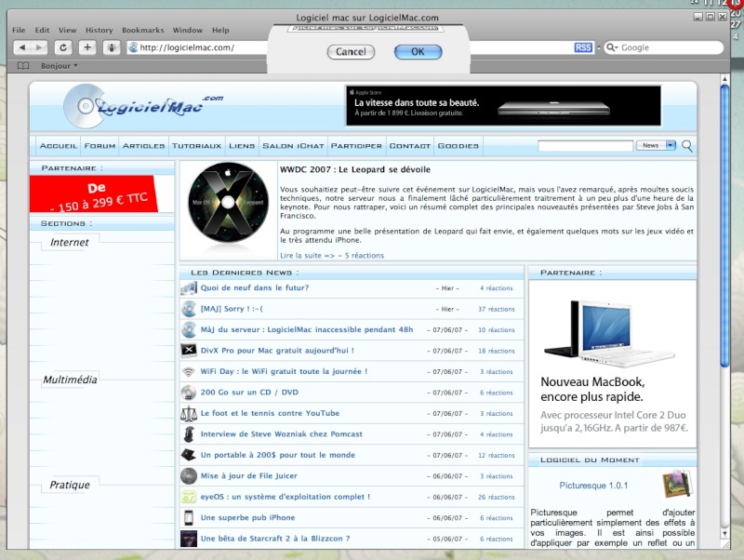The width and height of the screenshot is (744, 560).
Task: Open Salon iChat nav tab
Action: pos(293,146)
